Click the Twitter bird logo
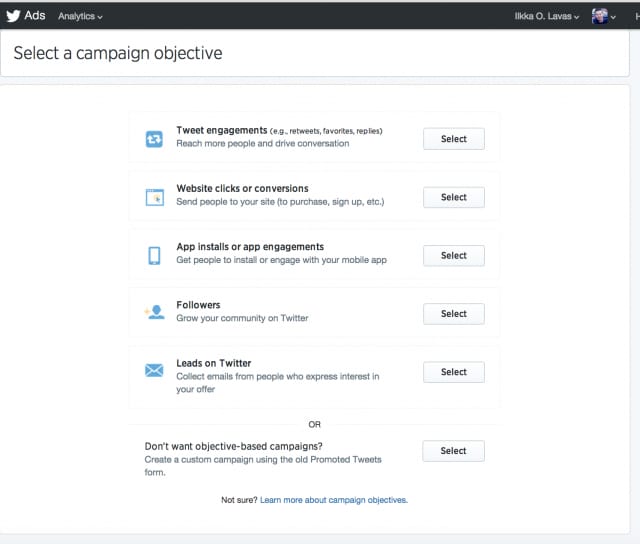This screenshot has height=544, width=640. [13, 16]
